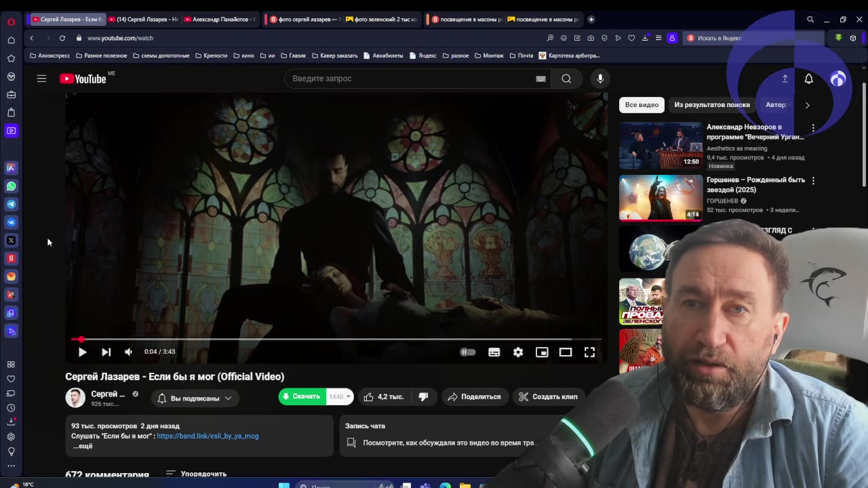868x488 pixels.
Task: Open the YouTube account avatar menu
Action: tap(838, 79)
